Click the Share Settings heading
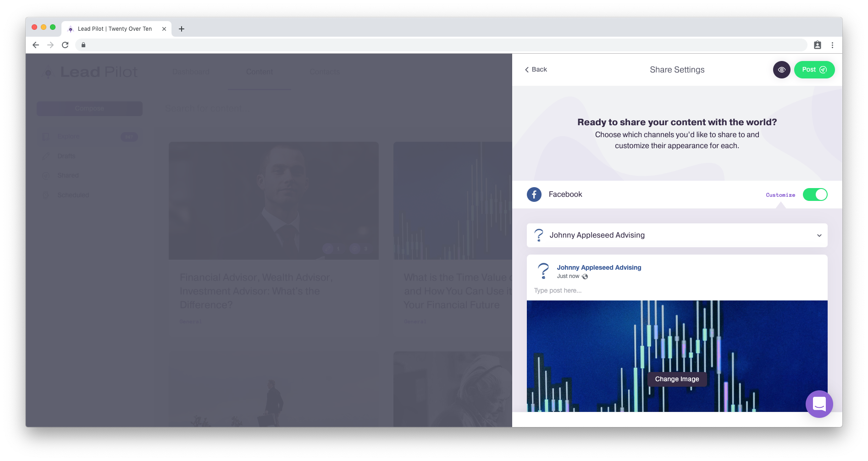The image size is (868, 461). [677, 70]
